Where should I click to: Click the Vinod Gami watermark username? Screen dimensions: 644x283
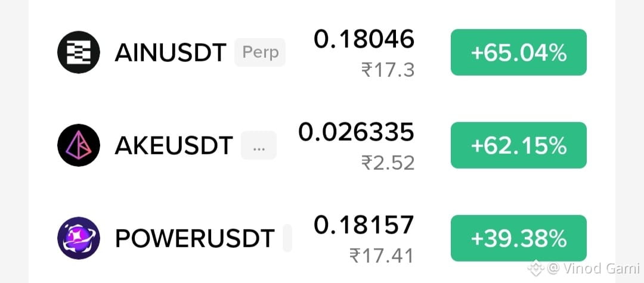pyautogui.click(x=601, y=269)
